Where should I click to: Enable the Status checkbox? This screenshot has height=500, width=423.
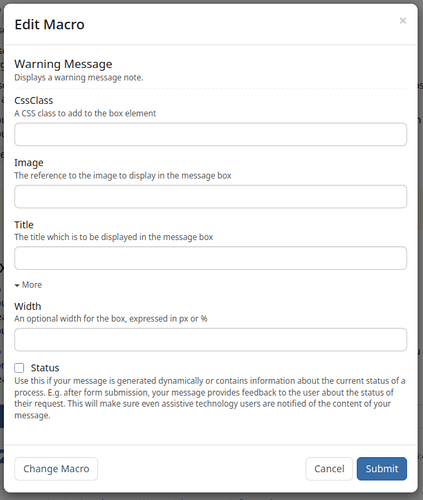coord(19,368)
